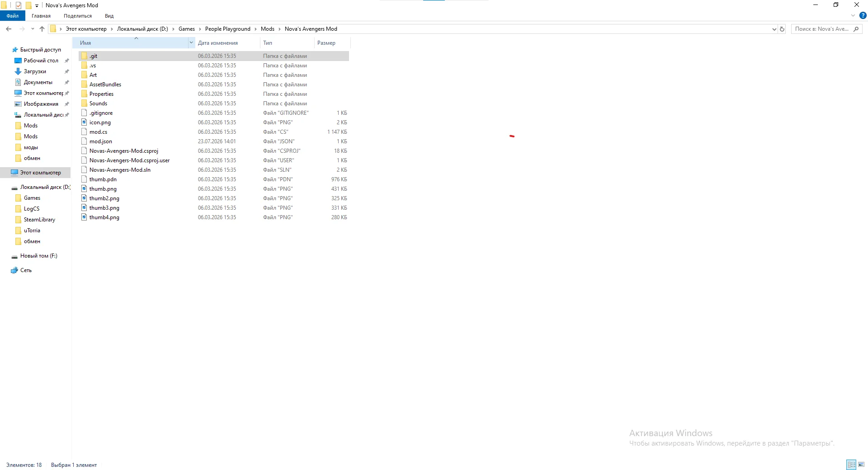Viewport: 868px width, 470px height.
Task: Click the icon.png file icon
Action: click(x=84, y=122)
